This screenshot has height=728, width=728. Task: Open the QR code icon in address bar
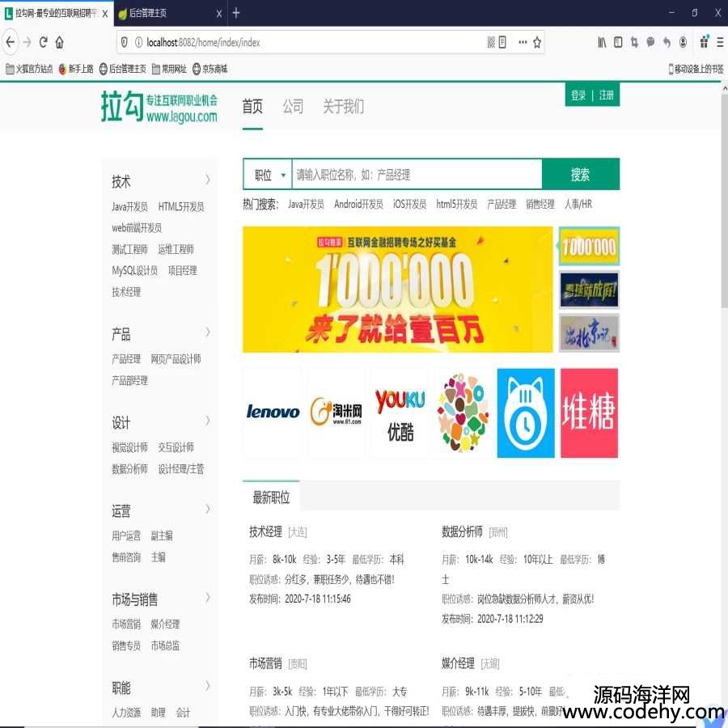[491, 42]
